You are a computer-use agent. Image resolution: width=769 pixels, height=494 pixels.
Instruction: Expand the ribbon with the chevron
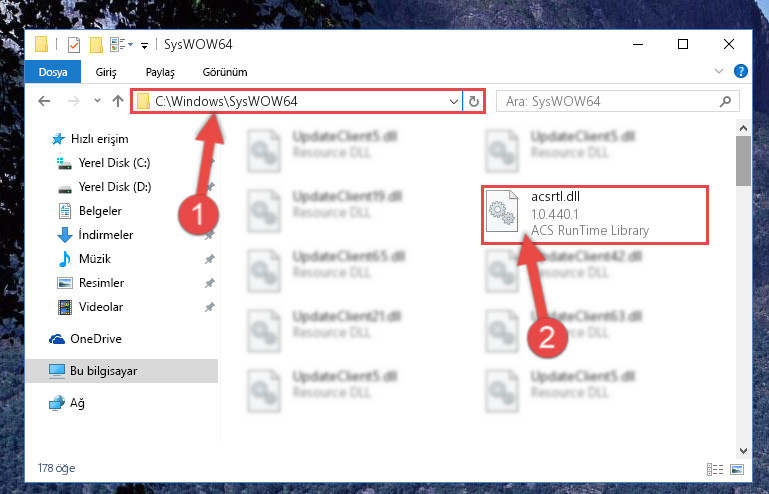pos(719,72)
